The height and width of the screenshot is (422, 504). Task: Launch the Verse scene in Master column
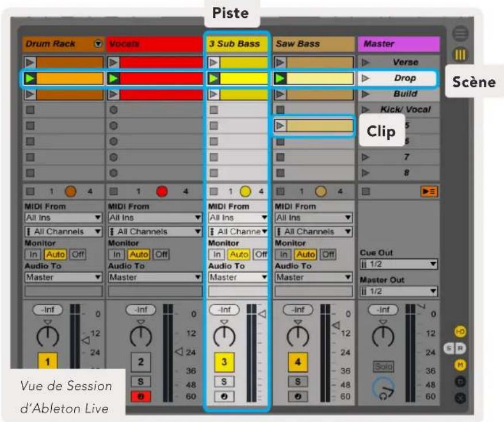click(365, 62)
